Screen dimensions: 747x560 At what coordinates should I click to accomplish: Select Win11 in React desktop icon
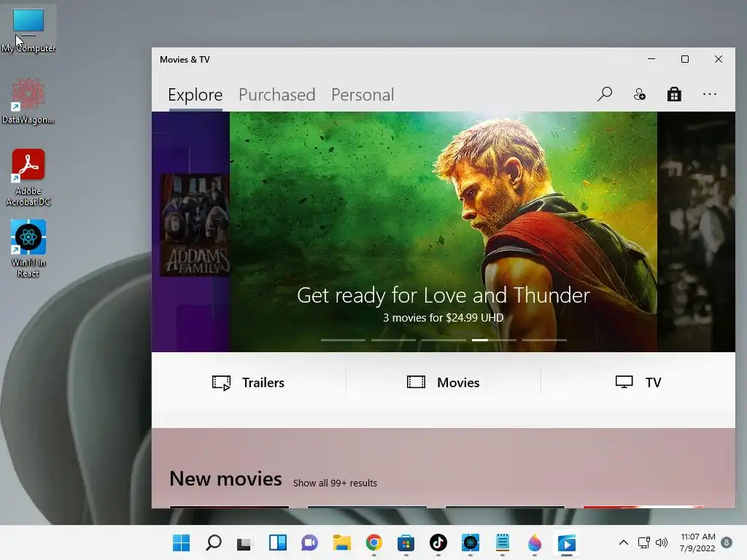28,248
